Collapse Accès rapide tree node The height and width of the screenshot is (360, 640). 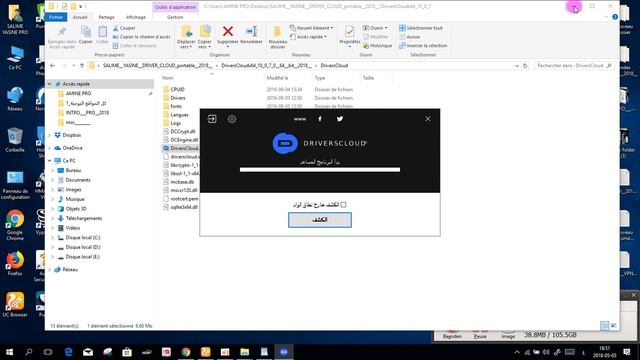point(50,84)
